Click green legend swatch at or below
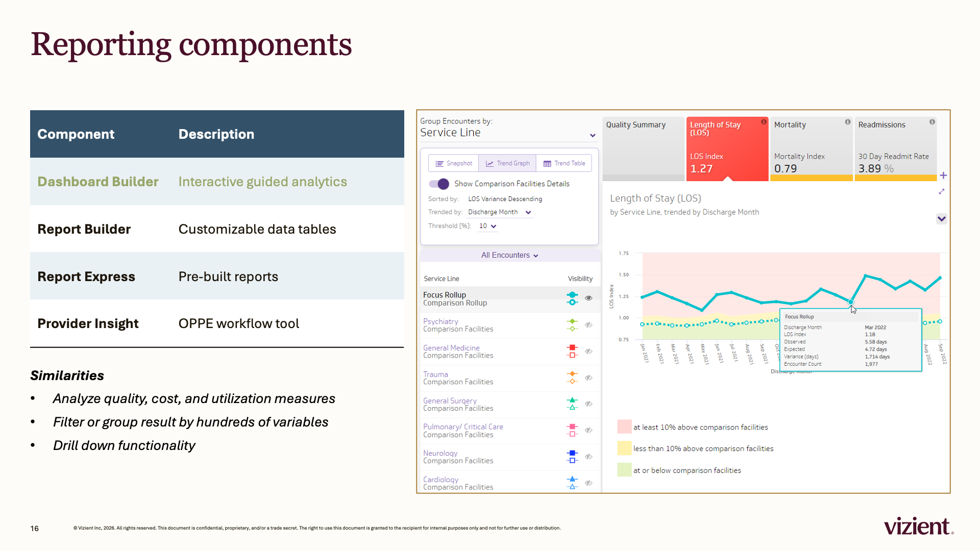Screen dimensions: 980x551 pos(624,470)
